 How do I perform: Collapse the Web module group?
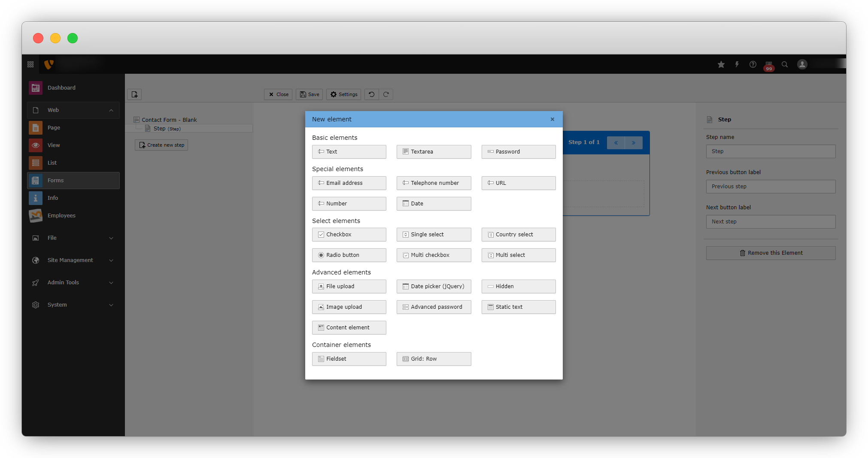click(x=111, y=110)
